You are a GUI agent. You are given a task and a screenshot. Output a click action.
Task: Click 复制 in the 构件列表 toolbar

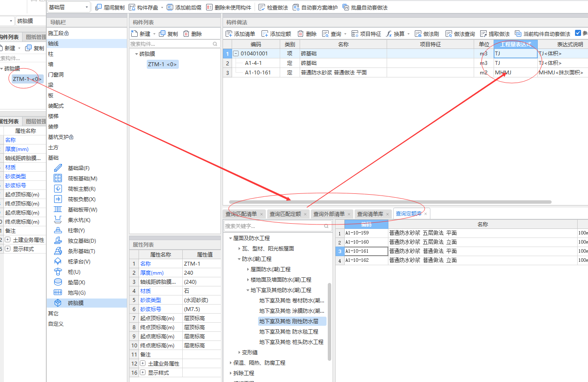pyautogui.click(x=168, y=34)
